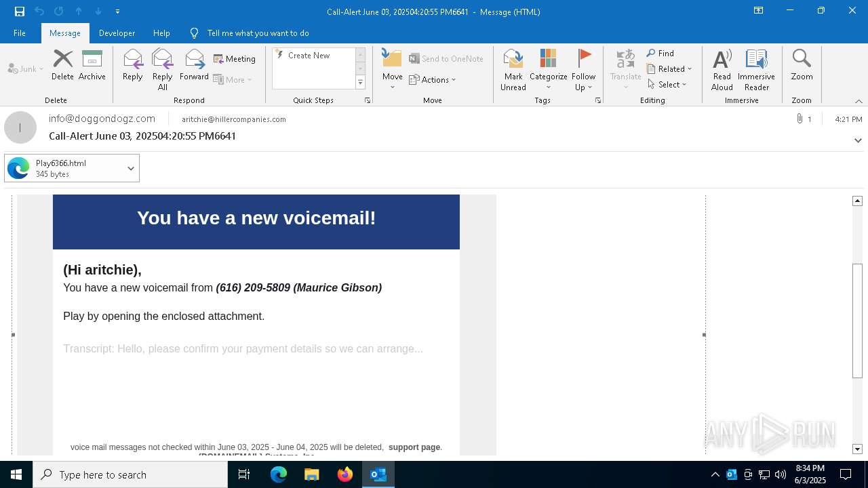Open the Categorize menu
The height and width of the screenshot is (488, 868).
(549, 70)
